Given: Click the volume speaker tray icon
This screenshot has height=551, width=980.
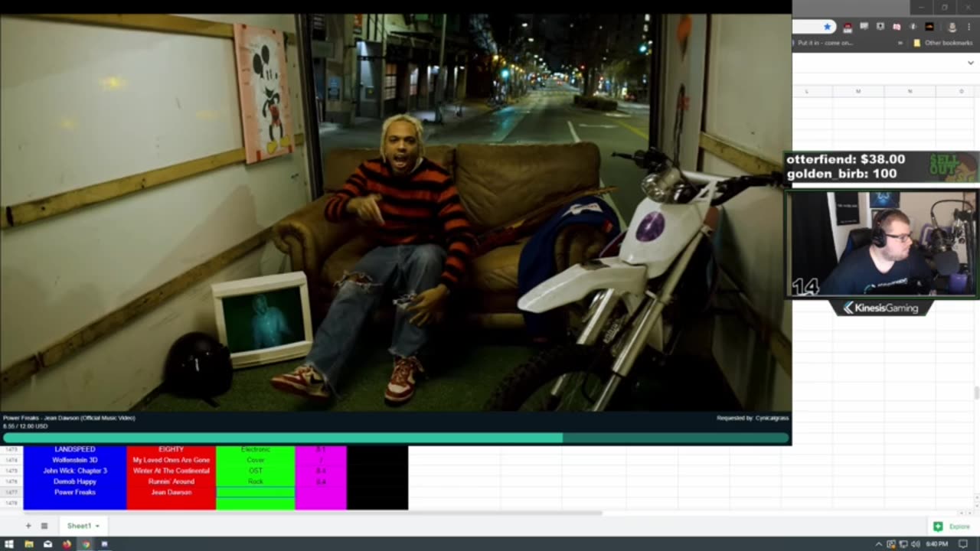Looking at the screenshot, I should coord(916,544).
